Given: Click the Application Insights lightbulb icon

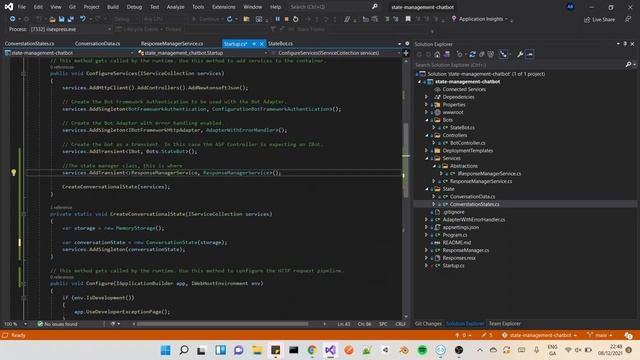Looking at the screenshot, I should [x=454, y=19].
